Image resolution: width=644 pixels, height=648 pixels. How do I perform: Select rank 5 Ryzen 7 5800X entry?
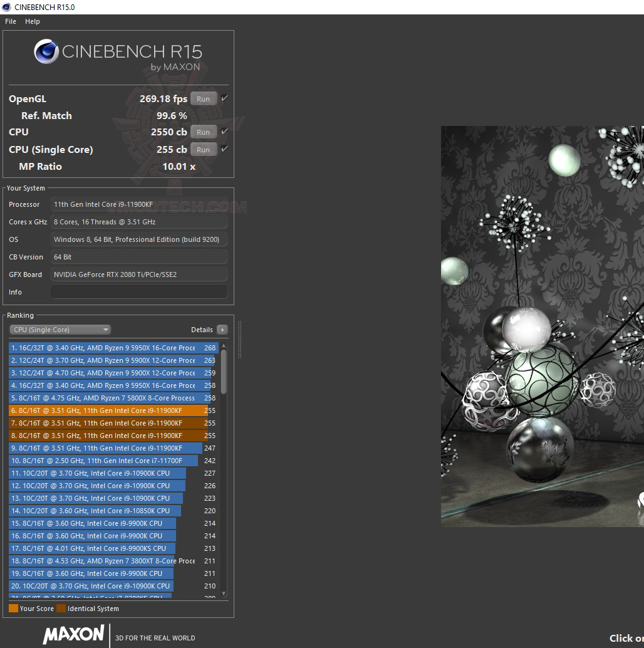[x=113, y=398]
